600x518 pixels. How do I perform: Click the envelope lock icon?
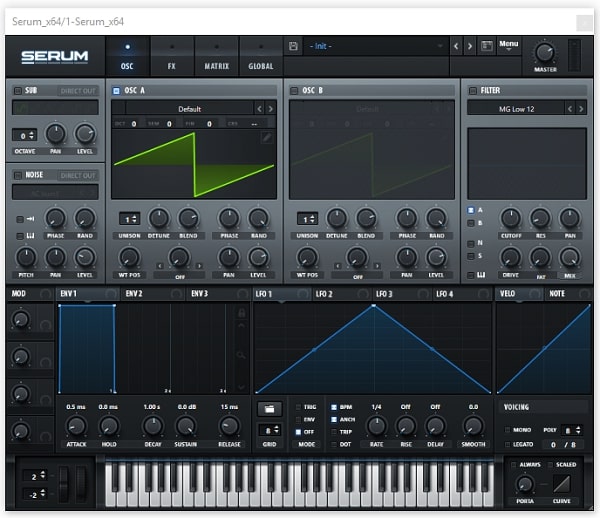tap(241, 313)
